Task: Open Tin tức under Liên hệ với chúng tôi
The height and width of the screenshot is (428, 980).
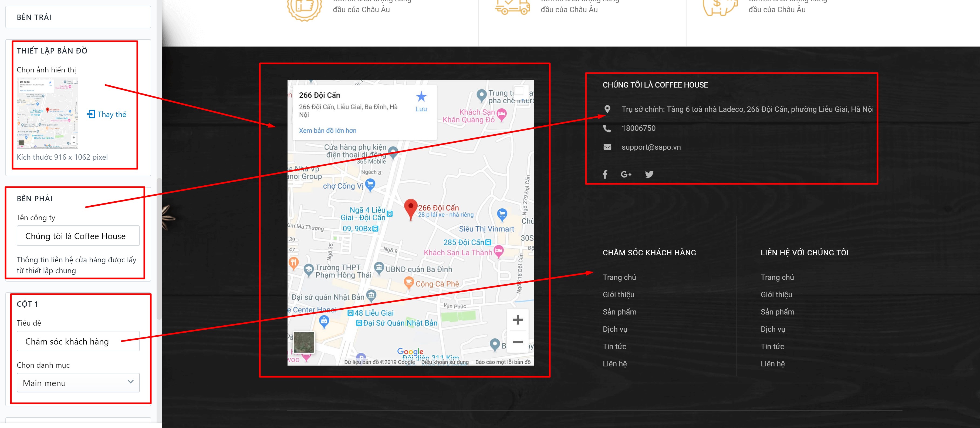Action: (772, 346)
